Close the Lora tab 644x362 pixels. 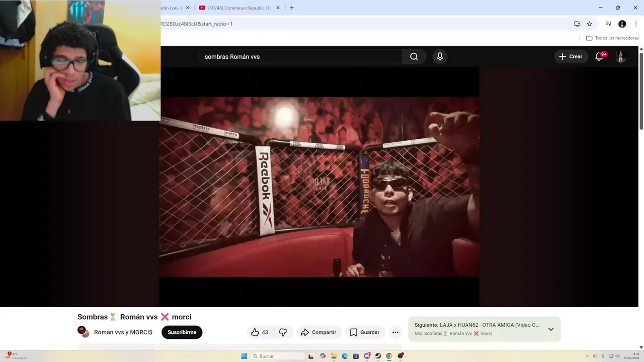(188, 8)
